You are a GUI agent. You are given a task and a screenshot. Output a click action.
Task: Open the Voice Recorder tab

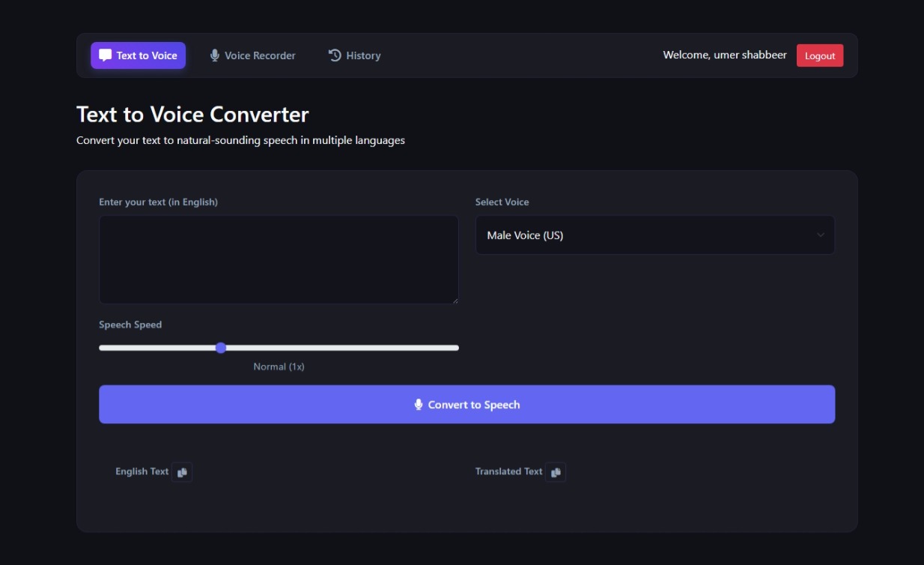pyautogui.click(x=252, y=55)
